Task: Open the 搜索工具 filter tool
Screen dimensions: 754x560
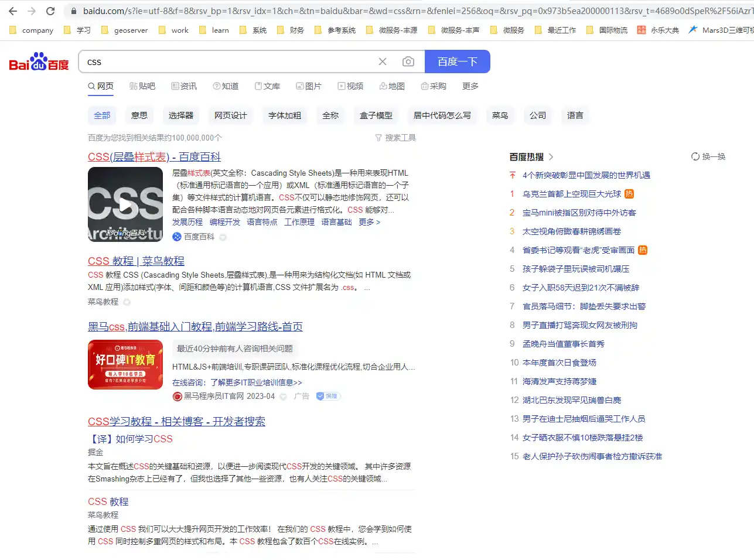Action: (x=395, y=138)
